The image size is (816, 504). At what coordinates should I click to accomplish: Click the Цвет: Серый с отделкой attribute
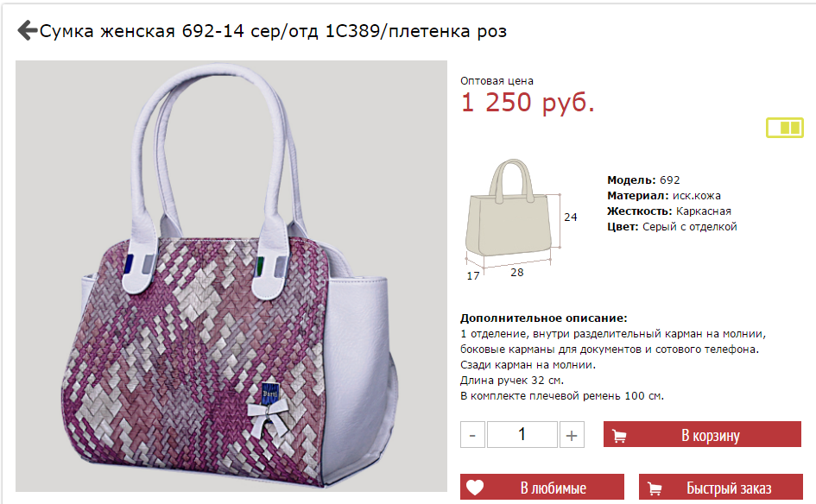672,227
